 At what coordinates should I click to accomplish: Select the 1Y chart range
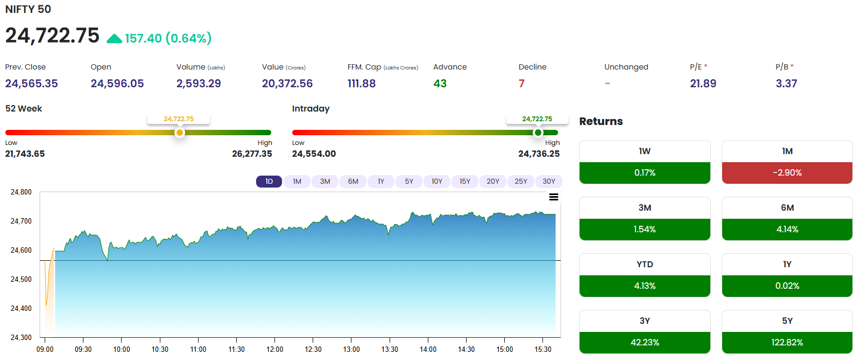point(381,182)
